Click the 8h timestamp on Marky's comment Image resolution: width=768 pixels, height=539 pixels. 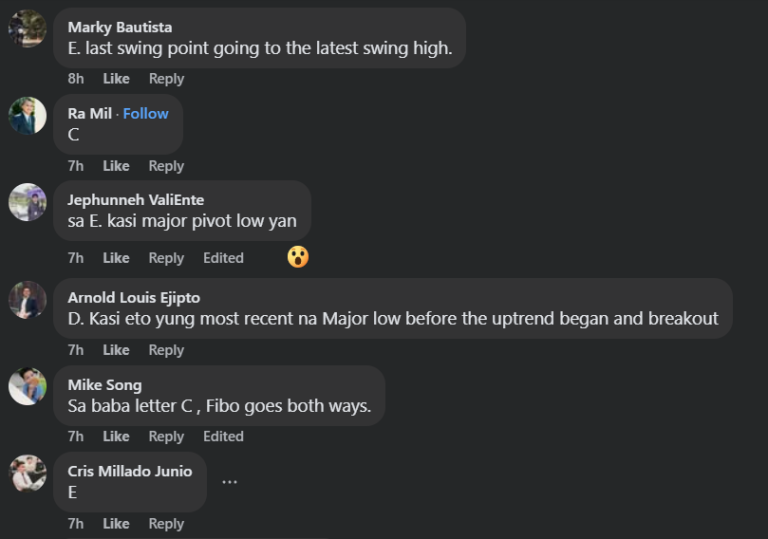[76, 79]
